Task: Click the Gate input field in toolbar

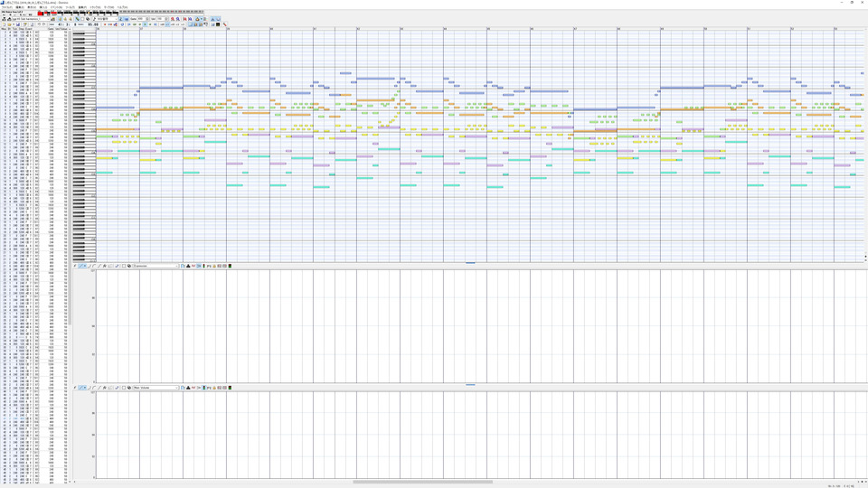Action: (x=140, y=19)
